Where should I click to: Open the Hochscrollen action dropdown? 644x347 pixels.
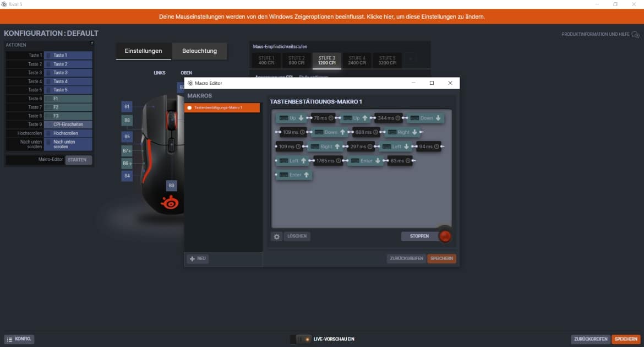pos(68,133)
